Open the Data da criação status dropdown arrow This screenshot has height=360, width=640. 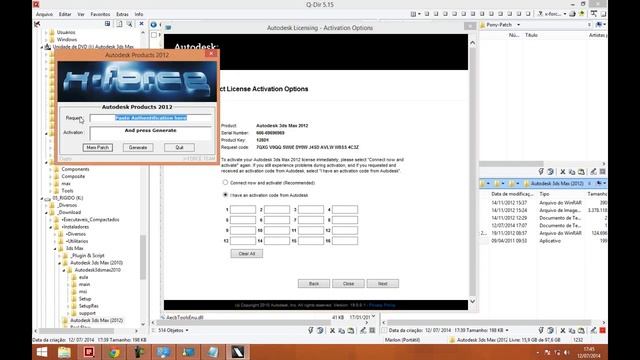tap(507, 330)
